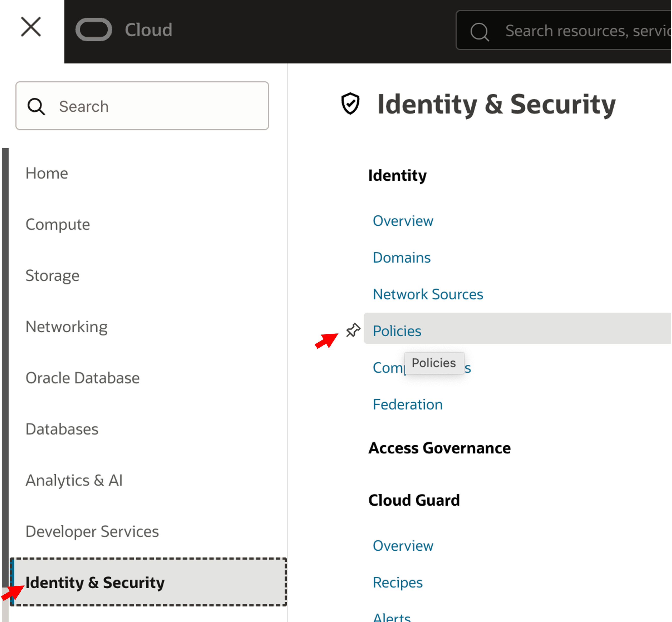This screenshot has height=622, width=672.
Task: Open Oracle Database menu category
Action: 82,378
